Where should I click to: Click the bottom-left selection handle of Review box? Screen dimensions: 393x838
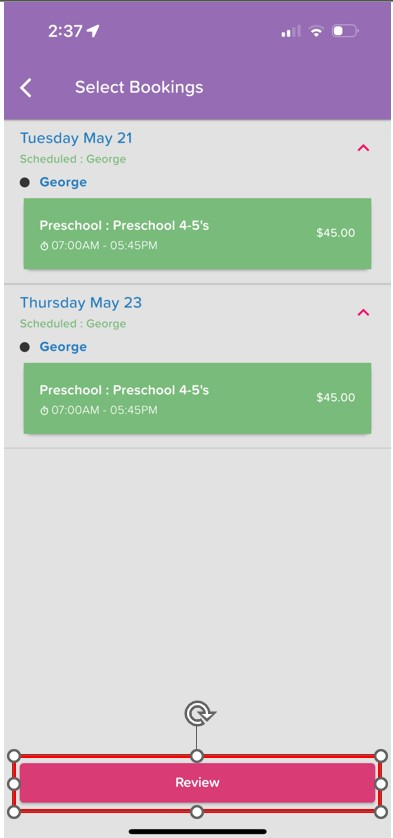pyautogui.click(x=14, y=812)
